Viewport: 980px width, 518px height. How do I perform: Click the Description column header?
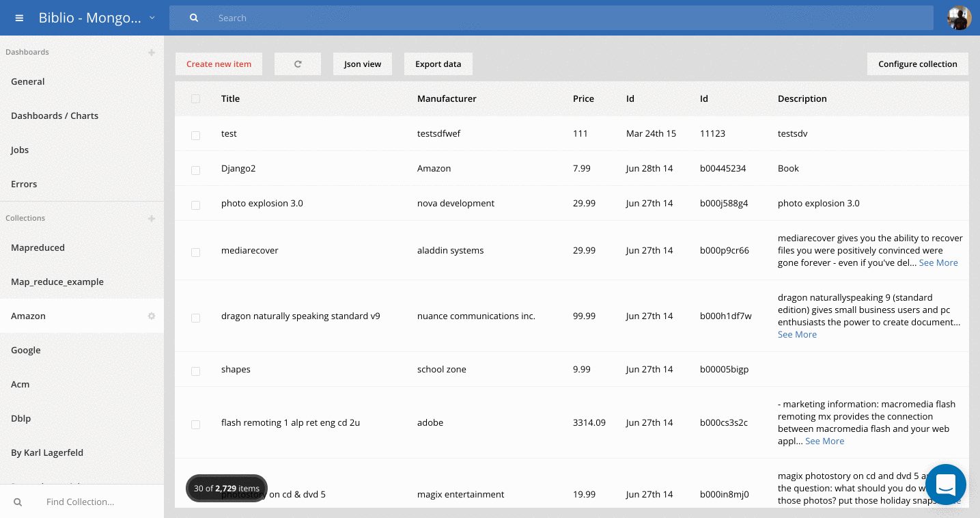tap(802, 98)
